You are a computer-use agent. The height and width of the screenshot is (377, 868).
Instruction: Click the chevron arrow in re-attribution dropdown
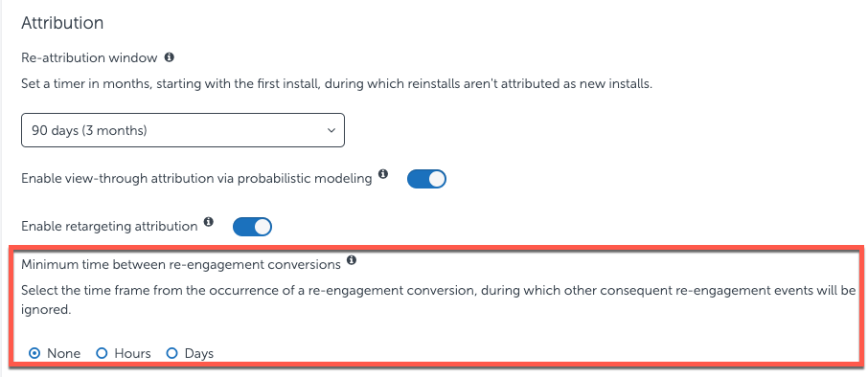pyautogui.click(x=331, y=131)
